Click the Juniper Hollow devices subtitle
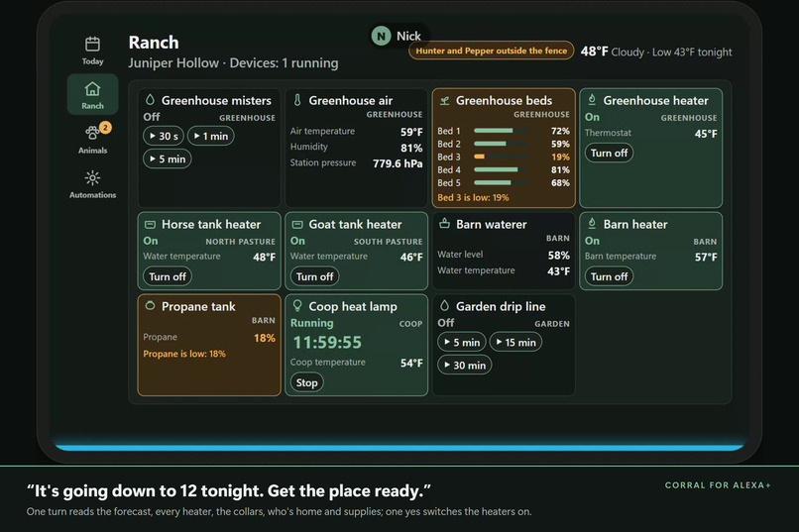 [233, 63]
